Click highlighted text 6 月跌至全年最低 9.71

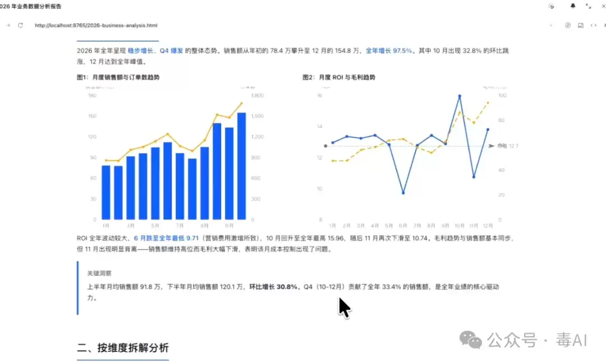click(166, 238)
